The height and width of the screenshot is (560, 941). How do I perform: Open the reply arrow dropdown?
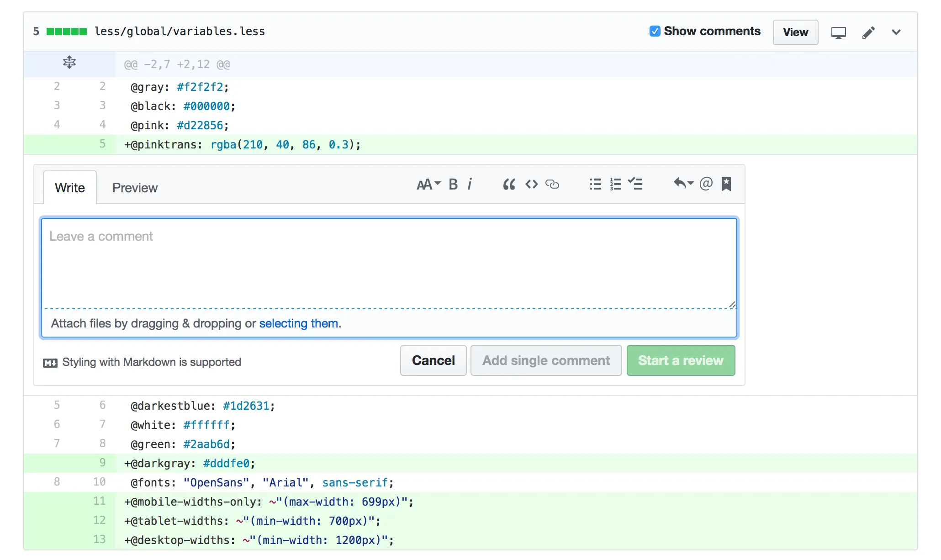[683, 184]
